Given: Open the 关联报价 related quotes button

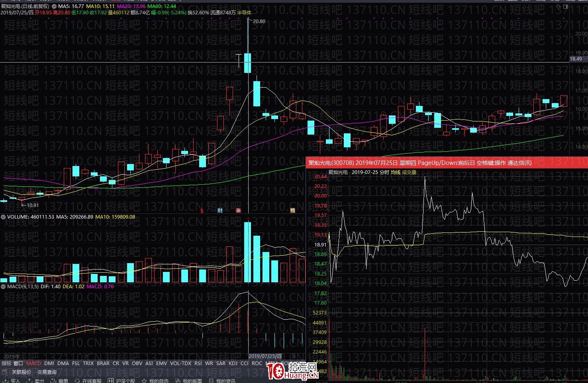Looking at the screenshot, I should coord(22,372).
